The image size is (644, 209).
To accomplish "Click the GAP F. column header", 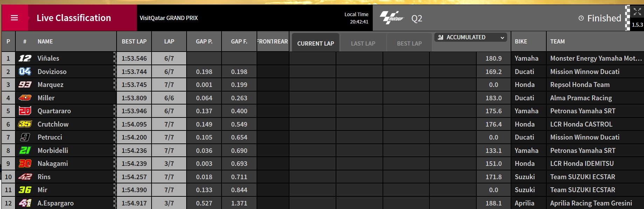I will (x=239, y=41).
